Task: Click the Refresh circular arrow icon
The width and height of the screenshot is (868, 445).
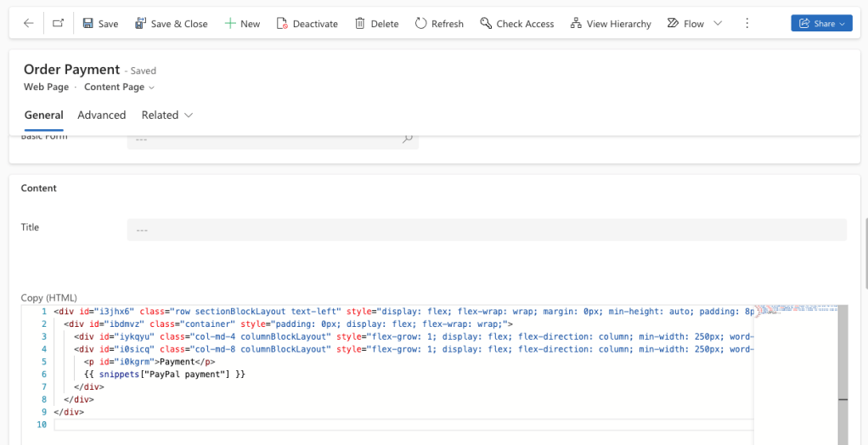Action: coord(420,24)
